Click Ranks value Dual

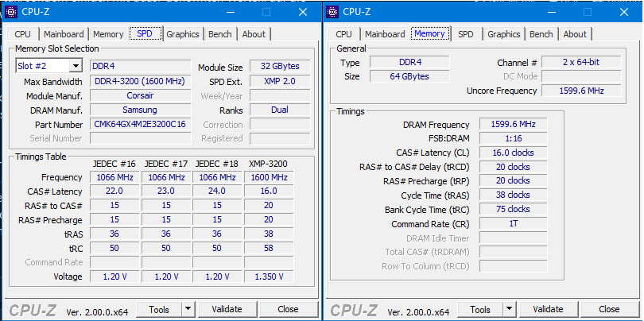click(x=280, y=110)
